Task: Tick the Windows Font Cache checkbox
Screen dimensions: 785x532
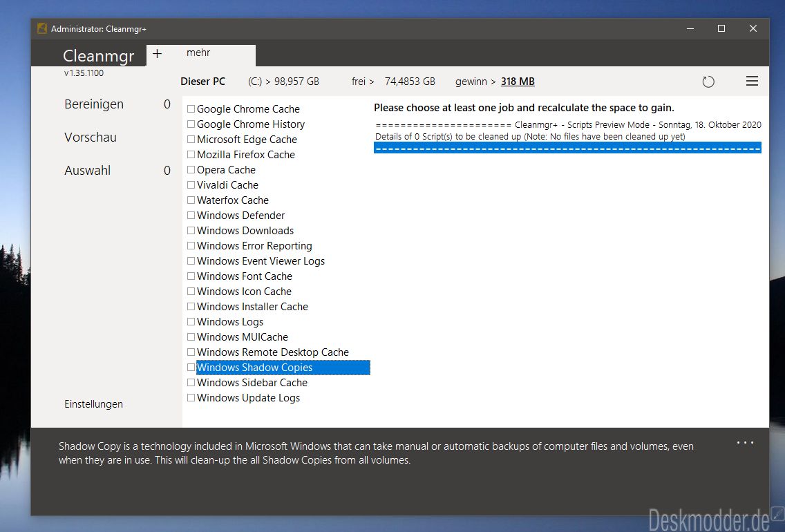Action: point(191,276)
